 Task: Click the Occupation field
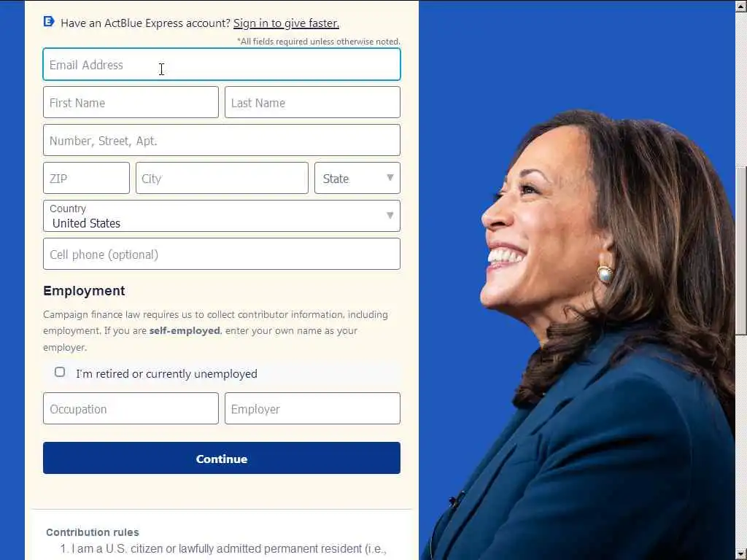point(131,408)
